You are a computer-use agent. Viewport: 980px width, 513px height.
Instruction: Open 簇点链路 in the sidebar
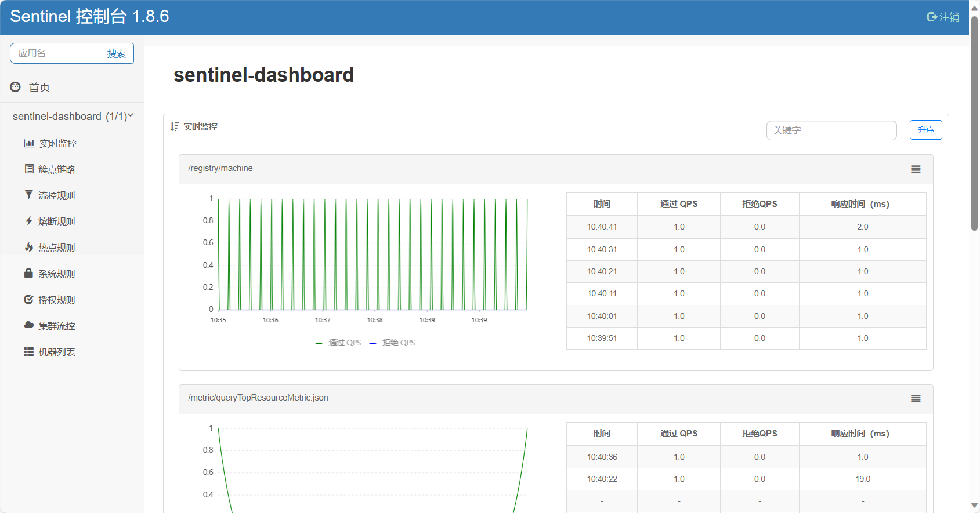(x=57, y=170)
